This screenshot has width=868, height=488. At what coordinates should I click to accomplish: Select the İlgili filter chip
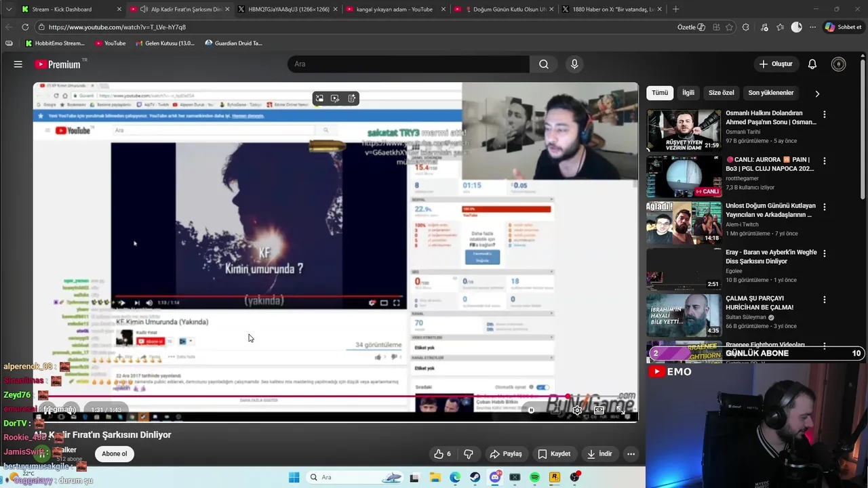click(688, 93)
